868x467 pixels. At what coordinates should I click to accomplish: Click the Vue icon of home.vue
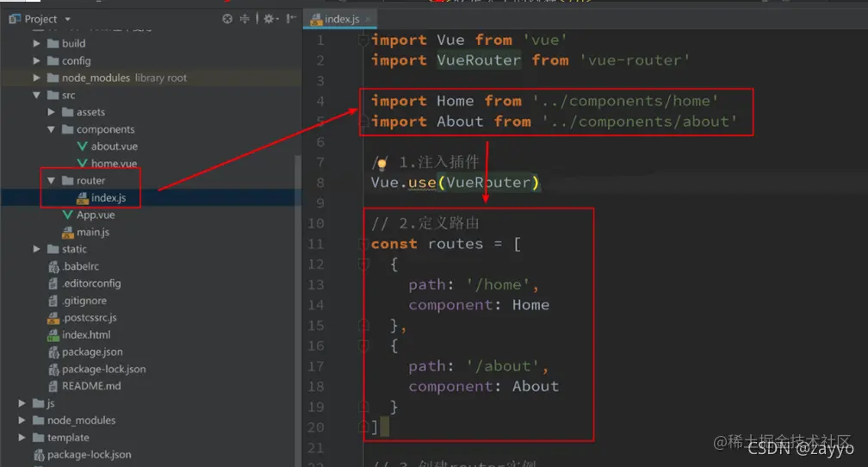click(82, 163)
